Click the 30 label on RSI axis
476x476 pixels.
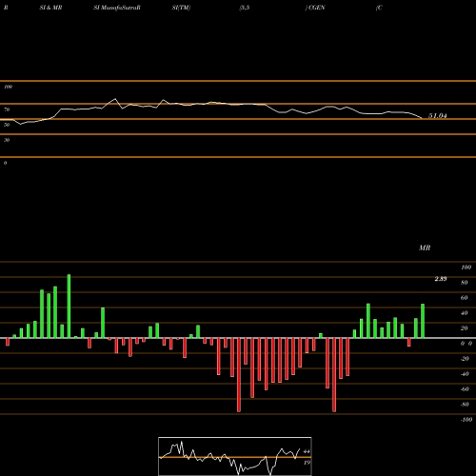pyautogui.click(x=7, y=140)
